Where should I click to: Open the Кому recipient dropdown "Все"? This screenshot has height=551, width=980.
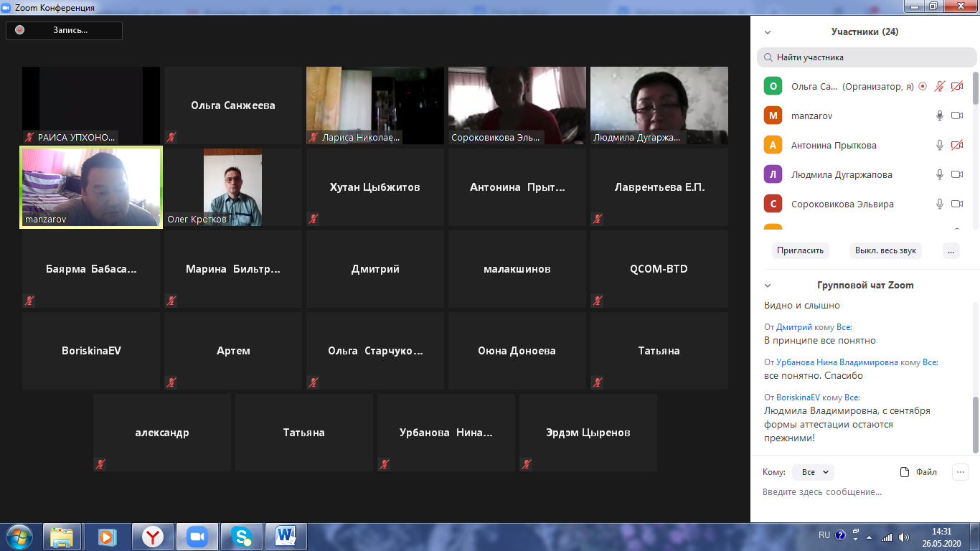pos(814,472)
